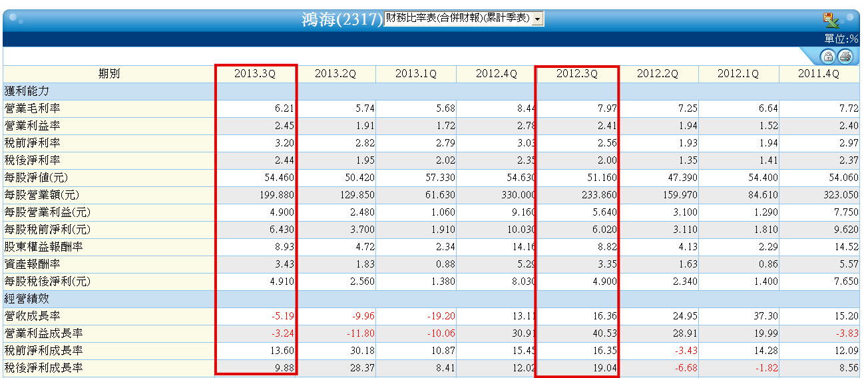This screenshot has width=868, height=378.
Task: Select the 2012.3Q column header
Action: tap(577, 74)
